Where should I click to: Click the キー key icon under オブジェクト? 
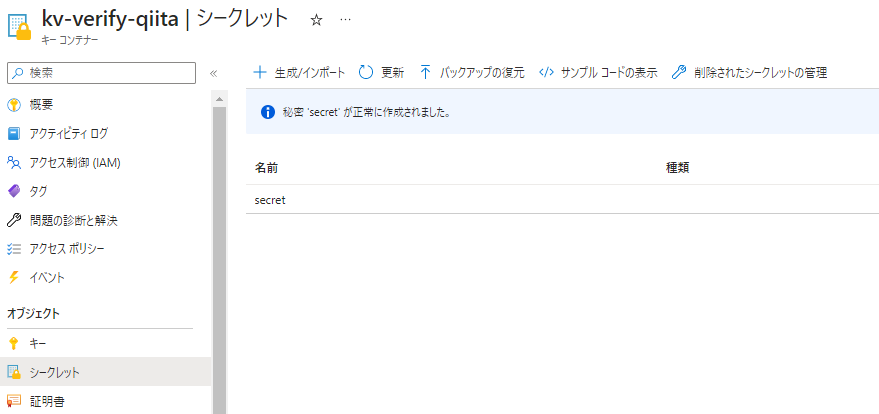tap(14, 342)
